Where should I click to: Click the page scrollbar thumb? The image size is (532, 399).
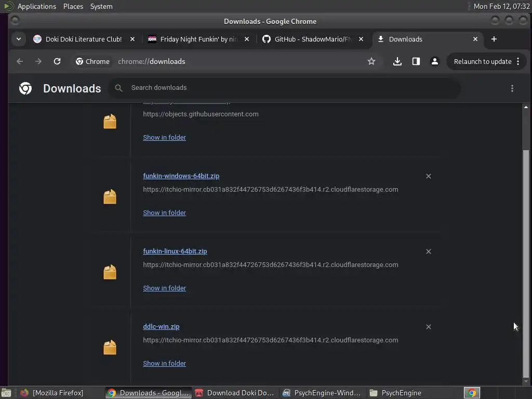pyautogui.click(x=526, y=263)
